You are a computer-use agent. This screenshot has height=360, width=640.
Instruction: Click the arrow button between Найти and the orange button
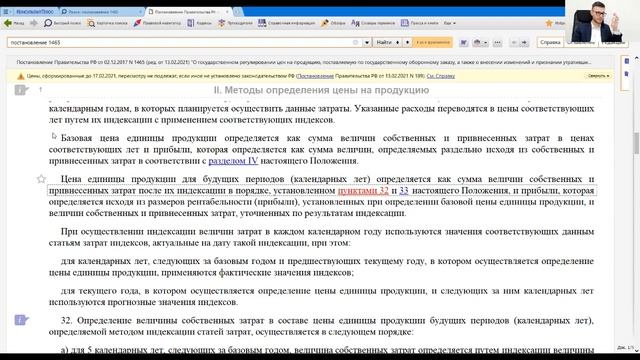[x=407, y=42]
